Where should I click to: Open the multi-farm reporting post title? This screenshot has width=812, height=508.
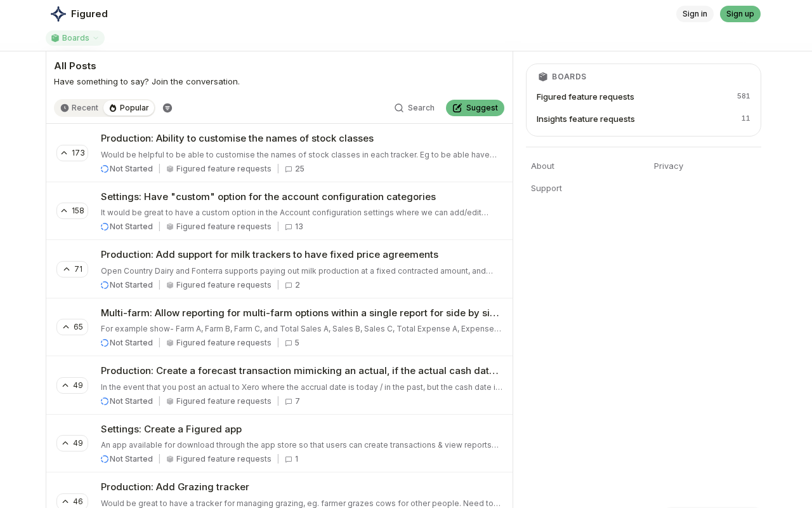pyautogui.click(x=300, y=313)
